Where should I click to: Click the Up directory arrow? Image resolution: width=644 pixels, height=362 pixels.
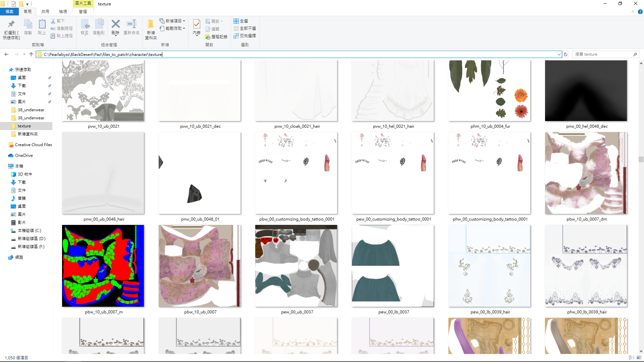[x=31, y=54]
